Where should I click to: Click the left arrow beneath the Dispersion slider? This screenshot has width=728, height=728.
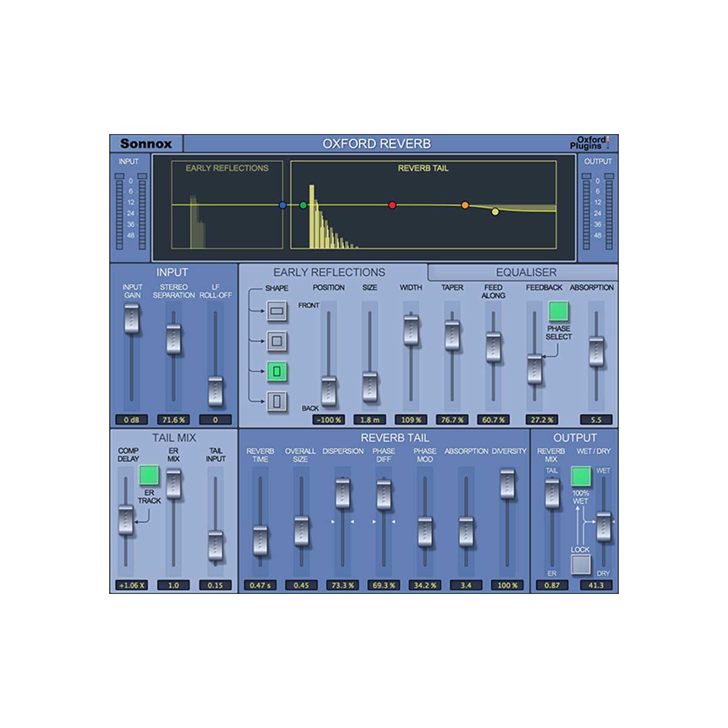[352, 522]
